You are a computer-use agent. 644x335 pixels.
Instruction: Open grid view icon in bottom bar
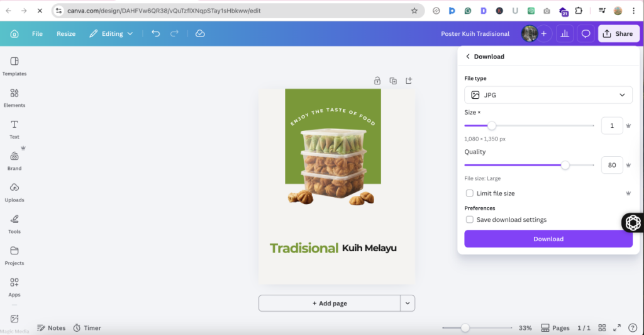tap(602, 327)
